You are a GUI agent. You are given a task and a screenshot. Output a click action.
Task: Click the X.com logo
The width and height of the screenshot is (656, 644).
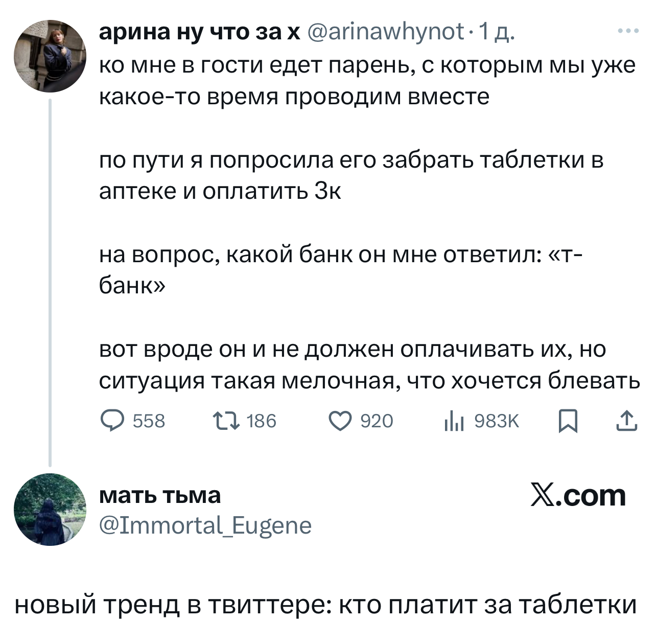click(578, 495)
